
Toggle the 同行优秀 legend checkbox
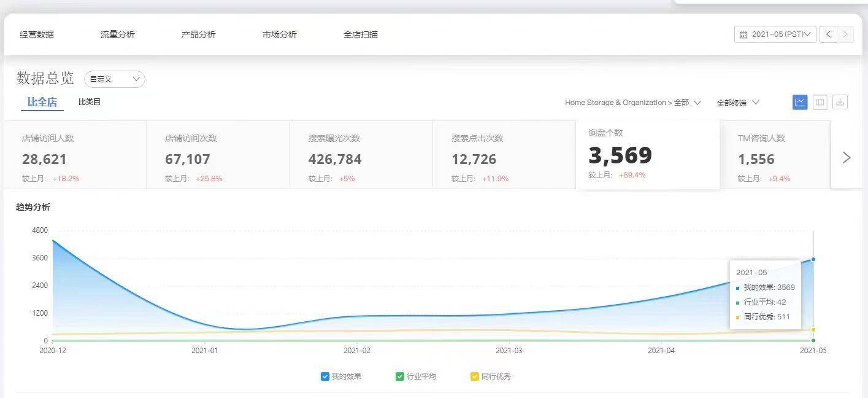tap(475, 377)
